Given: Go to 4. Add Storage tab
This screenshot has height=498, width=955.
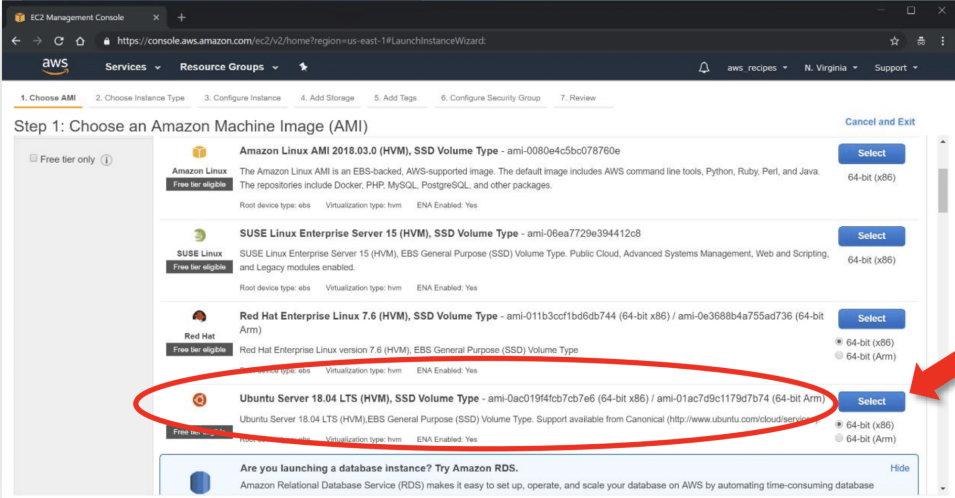Looking at the screenshot, I should click(327, 98).
